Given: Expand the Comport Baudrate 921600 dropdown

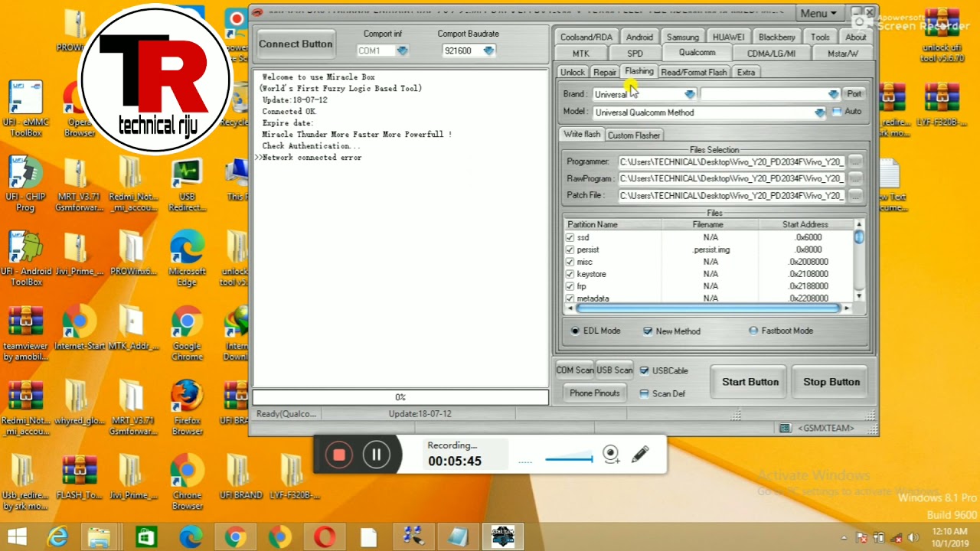Looking at the screenshot, I should 488,51.
